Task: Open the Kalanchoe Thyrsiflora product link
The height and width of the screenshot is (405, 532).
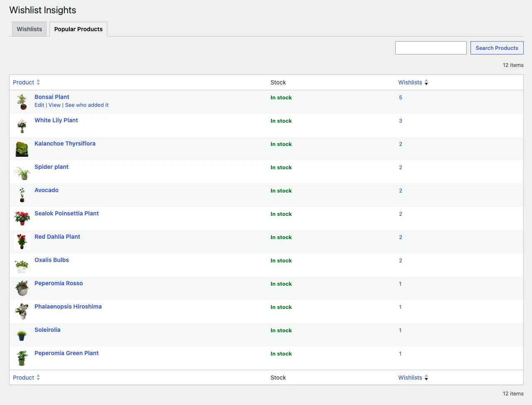Action: 65,143
